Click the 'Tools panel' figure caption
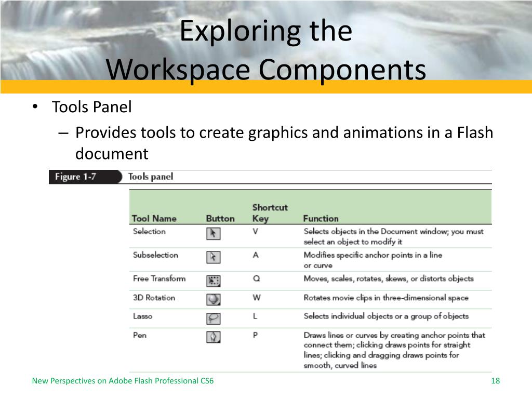The height and width of the screenshot is (399, 532). click(x=151, y=177)
